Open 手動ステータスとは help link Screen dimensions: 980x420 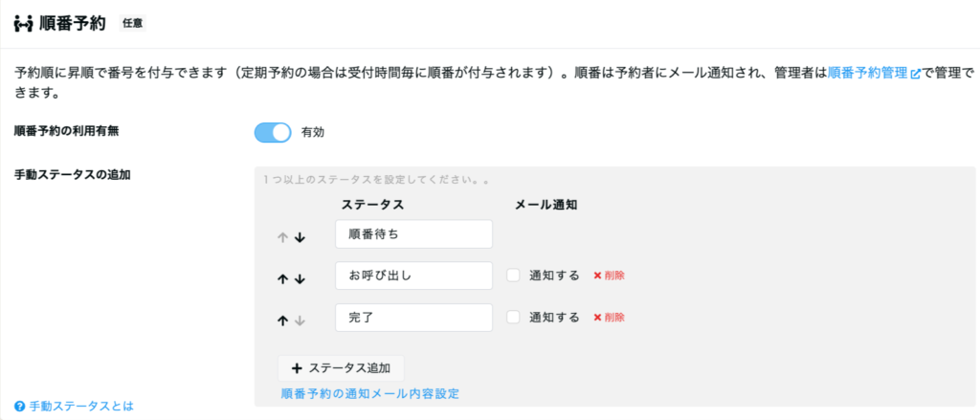75,406
